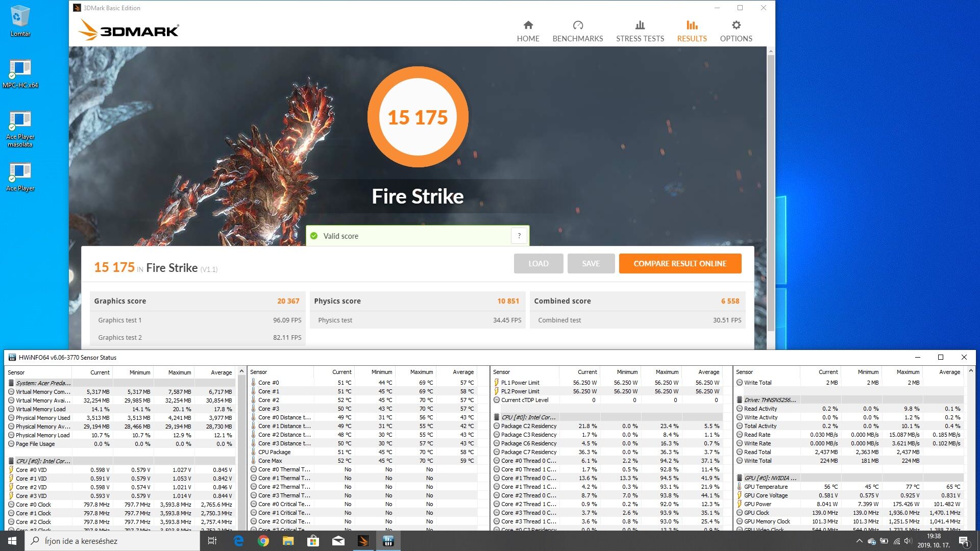Open the notification center icon
The image size is (980, 551).
(964, 541)
